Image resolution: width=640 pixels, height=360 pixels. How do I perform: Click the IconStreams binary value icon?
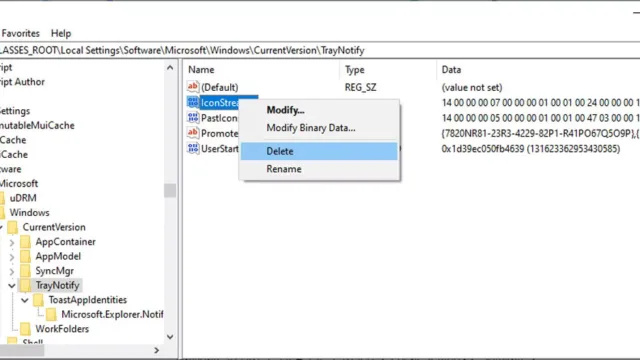[193, 102]
